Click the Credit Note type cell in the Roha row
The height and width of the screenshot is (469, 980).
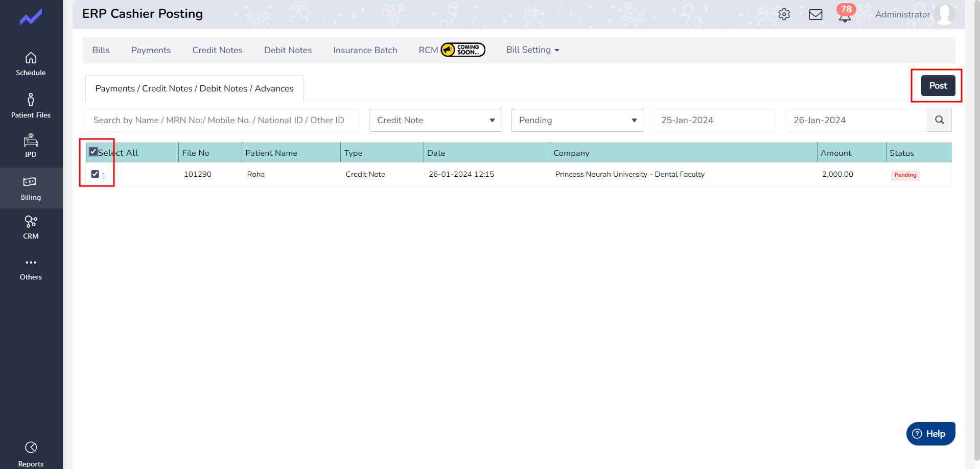pyautogui.click(x=365, y=174)
